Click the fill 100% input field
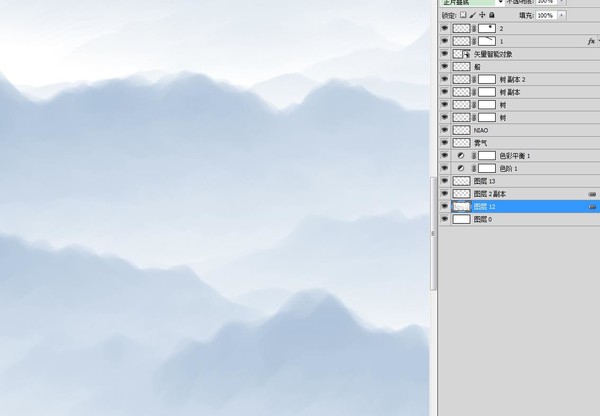This screenshot has width=600, height=416. pos(546,15)
